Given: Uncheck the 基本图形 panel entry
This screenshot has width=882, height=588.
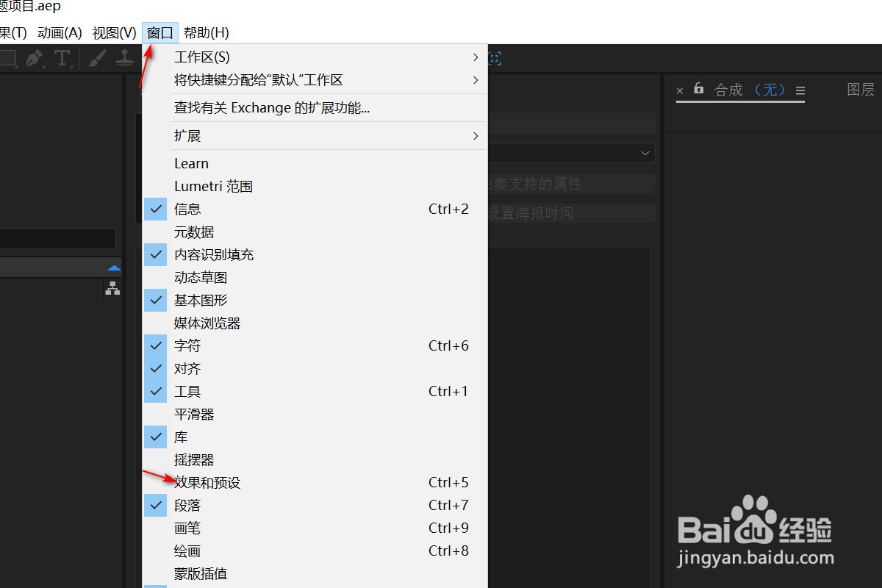Looking at the screenshot, I should (315, 300).
